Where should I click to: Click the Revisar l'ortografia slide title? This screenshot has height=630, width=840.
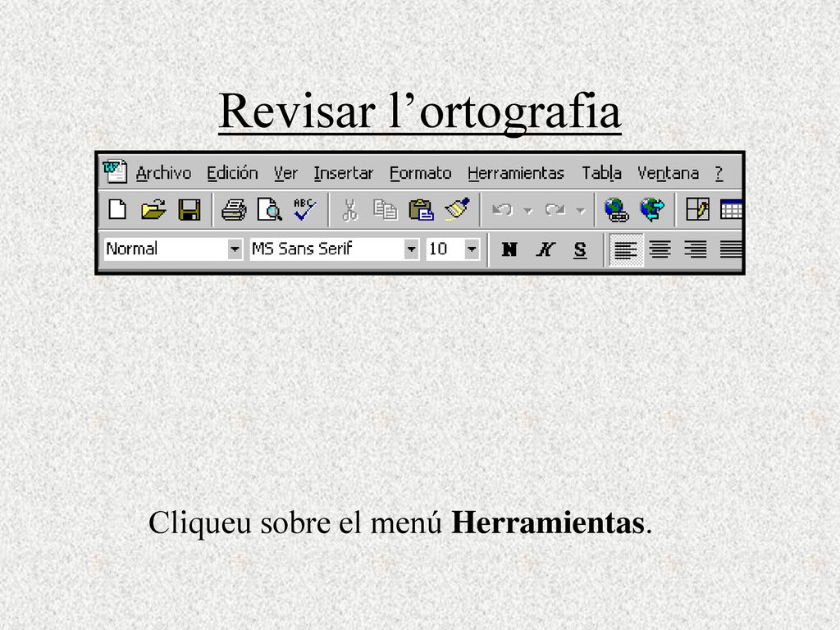pos(419,112)
